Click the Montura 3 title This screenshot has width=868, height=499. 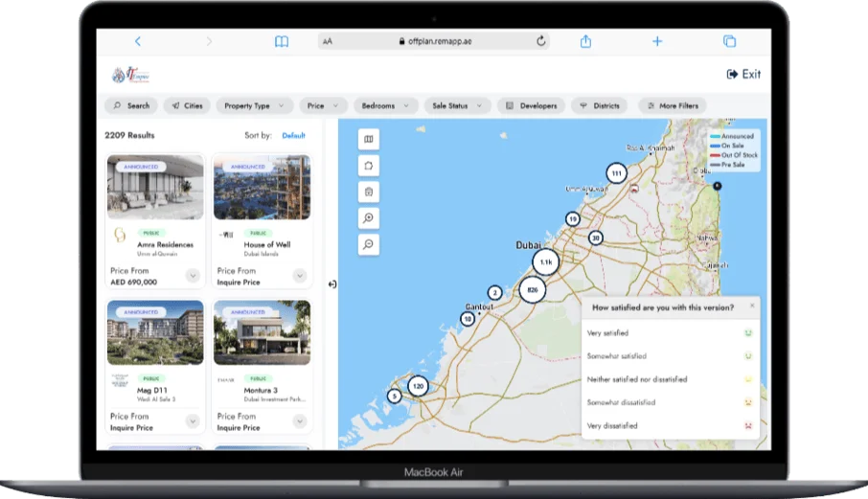tap(261, 390)
